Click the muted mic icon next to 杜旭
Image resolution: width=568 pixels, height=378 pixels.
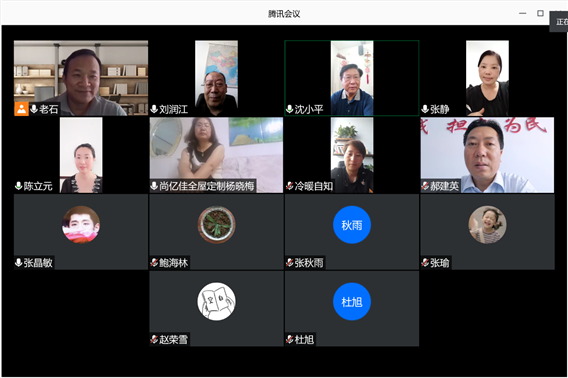pyautogui.click(x=289, y=339)
